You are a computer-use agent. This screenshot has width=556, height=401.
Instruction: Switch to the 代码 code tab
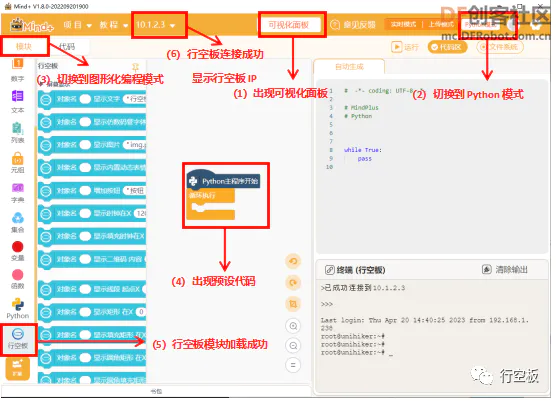[x=67, y=46]
